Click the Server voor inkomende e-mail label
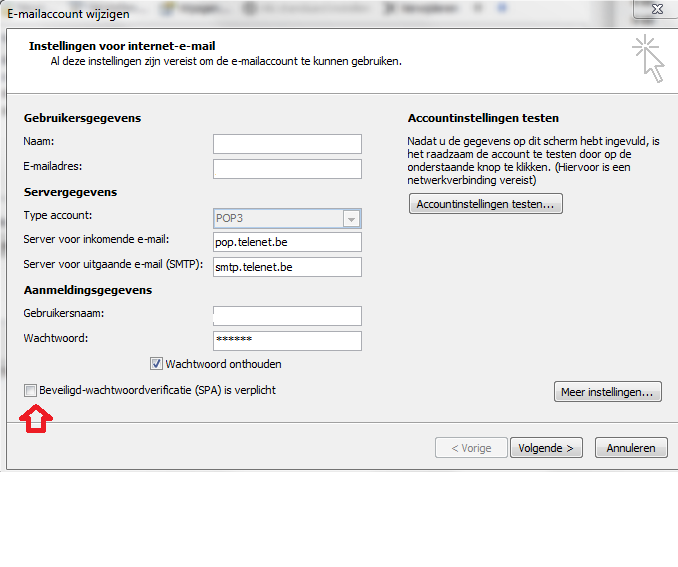678x567 pixels. click(x=96, y=239)
